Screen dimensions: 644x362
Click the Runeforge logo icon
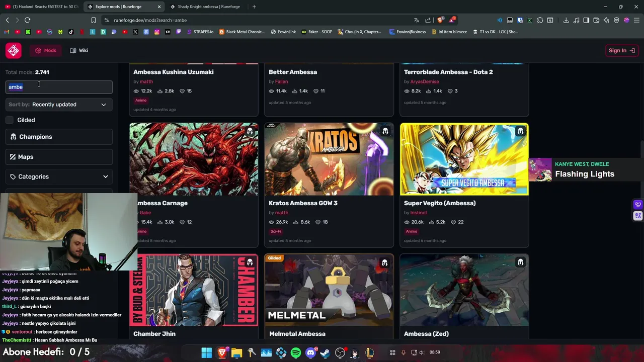click(14, 50)
